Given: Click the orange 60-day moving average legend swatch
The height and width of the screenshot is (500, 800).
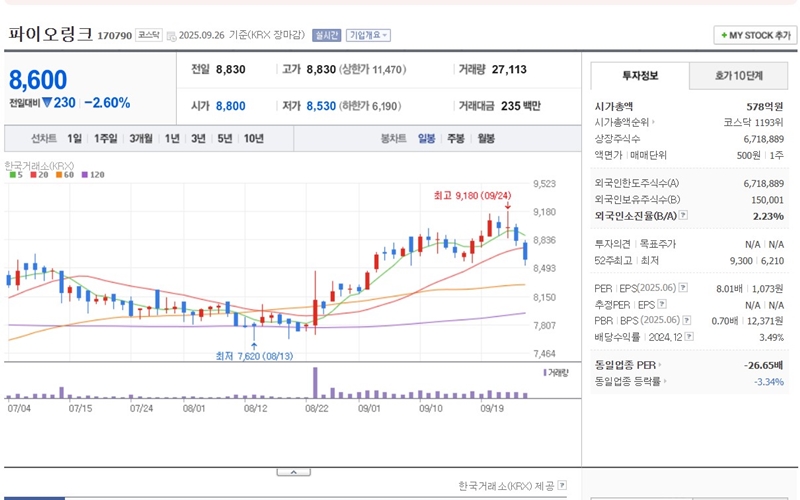Looking at the screenshot, I should pyautogui.click(x=59, y=174).
